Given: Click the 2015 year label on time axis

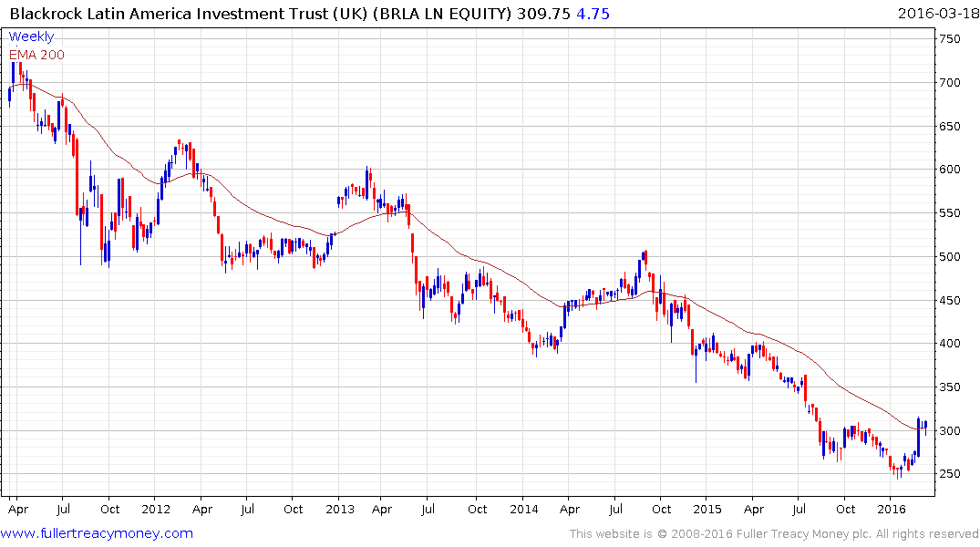Looking at the screenshot, I should tap(707, 509).
